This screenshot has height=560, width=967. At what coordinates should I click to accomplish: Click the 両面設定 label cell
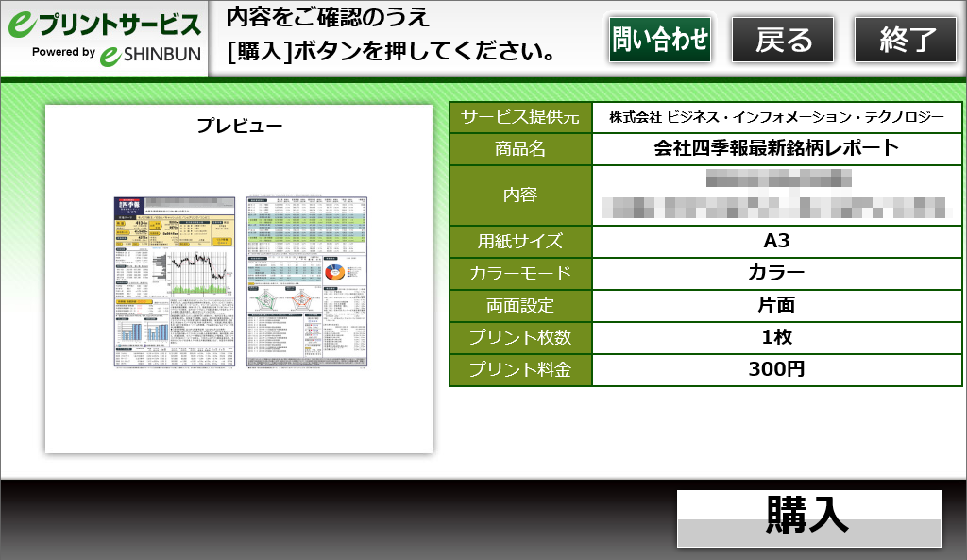click(x=520, y=305)
